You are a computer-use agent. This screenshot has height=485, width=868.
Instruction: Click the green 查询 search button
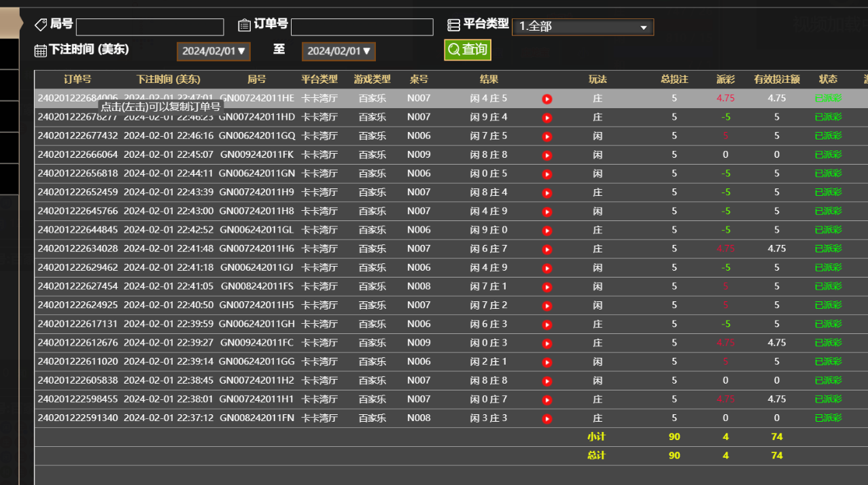coord(467,50)
